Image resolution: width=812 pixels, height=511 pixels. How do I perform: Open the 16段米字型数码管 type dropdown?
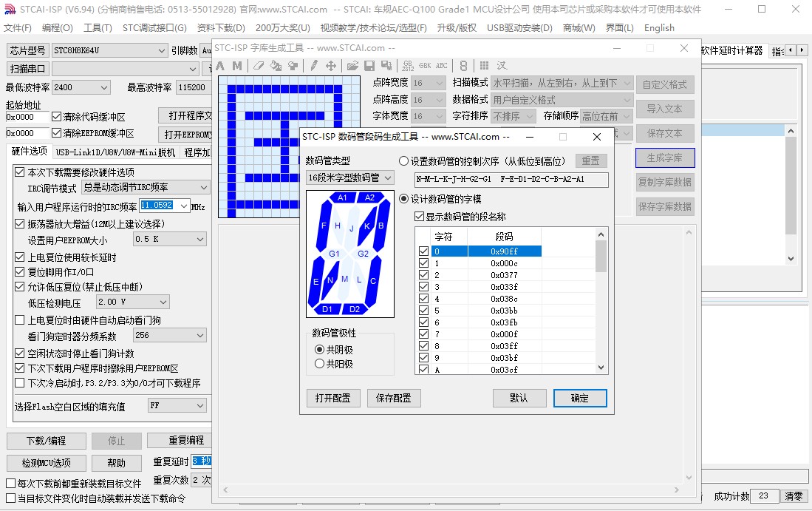[349, 177]
